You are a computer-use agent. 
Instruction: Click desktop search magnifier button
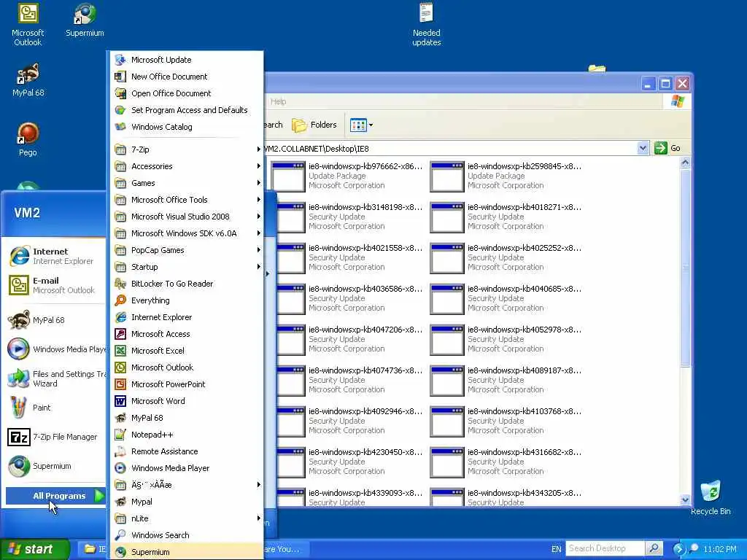click(x=654, y=548)
